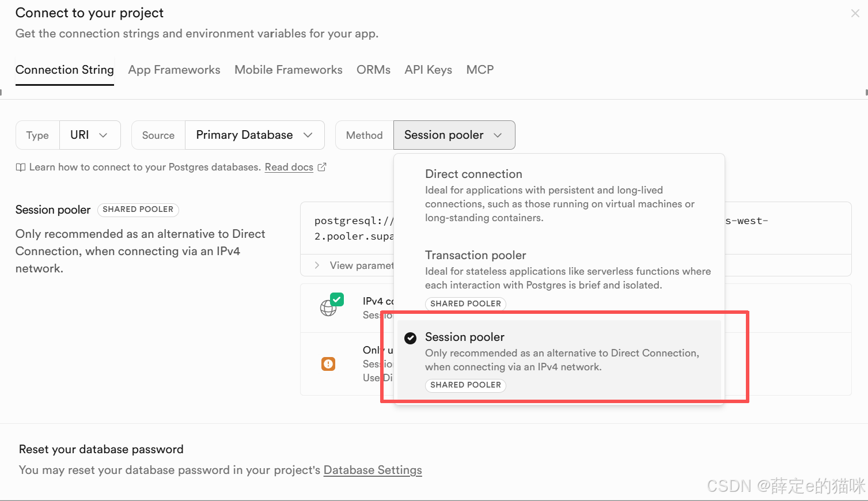This screenshot has width=868, height=501.
Task: Follow the Database Settings link
Action: click(x=372, y=470)
